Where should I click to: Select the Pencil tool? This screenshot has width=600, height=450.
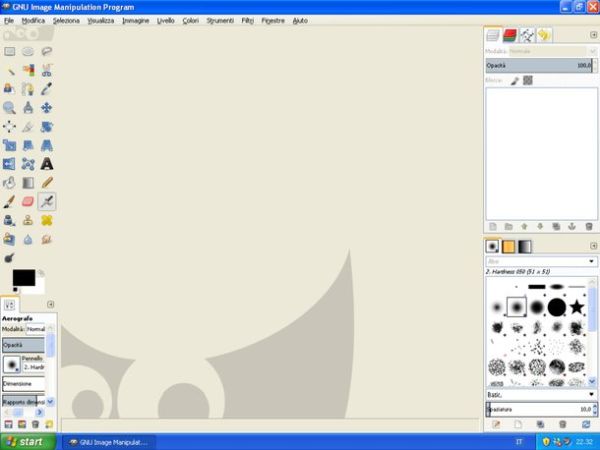(x=47, y=183)
